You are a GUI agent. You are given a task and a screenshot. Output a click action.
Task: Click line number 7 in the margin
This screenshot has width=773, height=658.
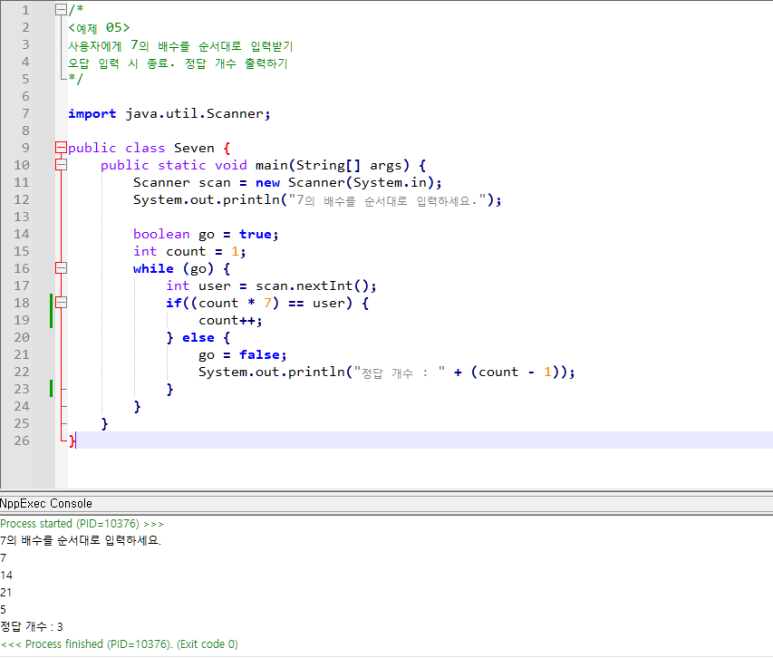point(26,113)
